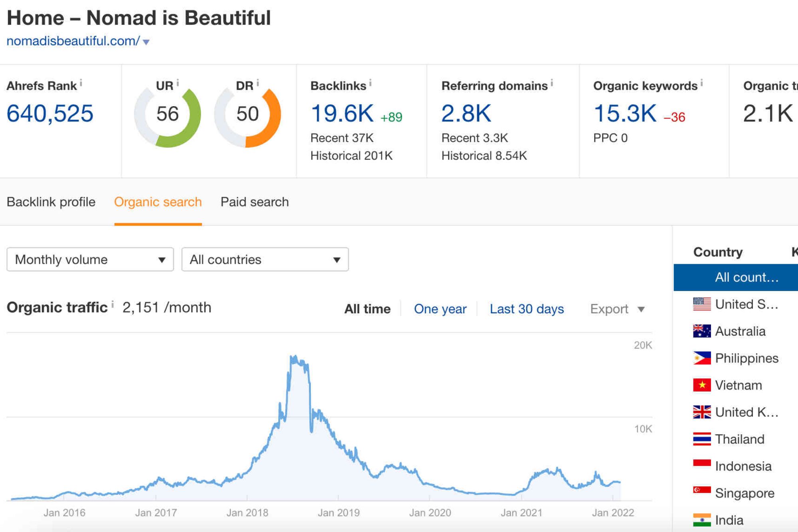
Task: Click the organic keywords -36 change value
Action: (674, 117)
